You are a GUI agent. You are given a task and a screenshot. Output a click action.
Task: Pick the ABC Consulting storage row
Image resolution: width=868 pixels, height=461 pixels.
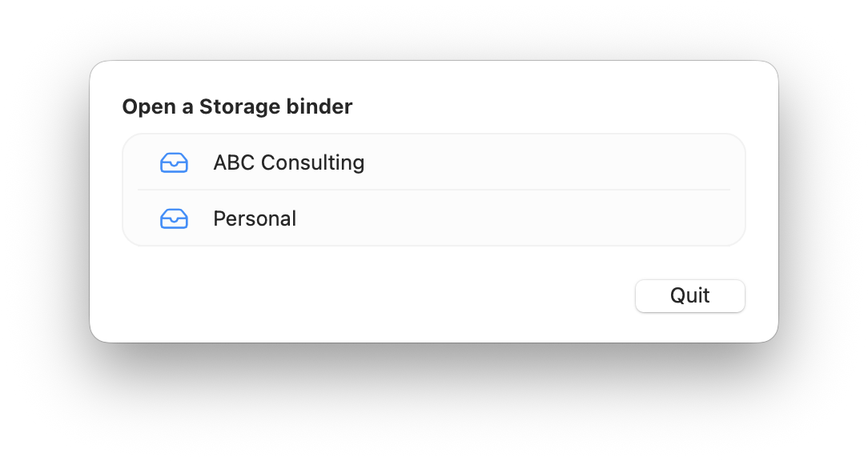click(x=433, y=162)
